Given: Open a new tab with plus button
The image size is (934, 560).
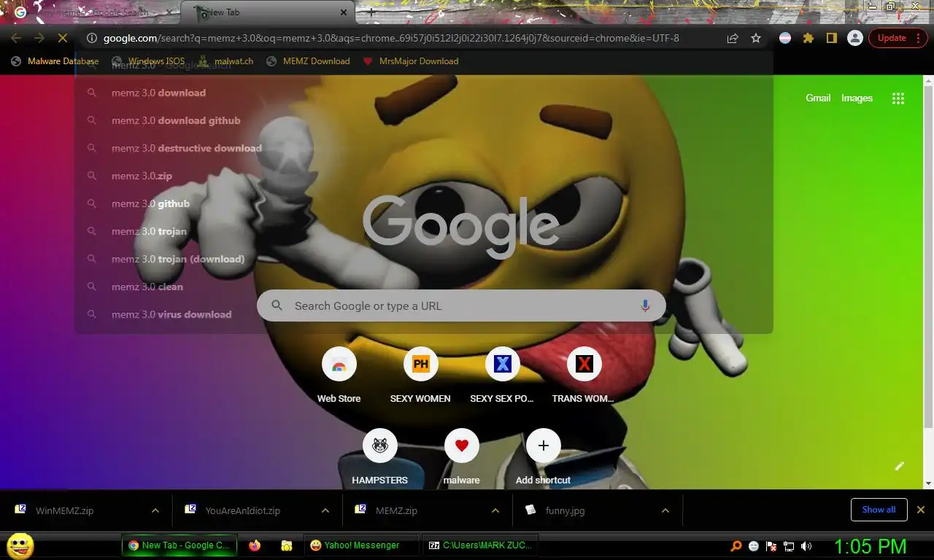Looking at the screenshot, I should pyautogui.click(x=371, y=12).
